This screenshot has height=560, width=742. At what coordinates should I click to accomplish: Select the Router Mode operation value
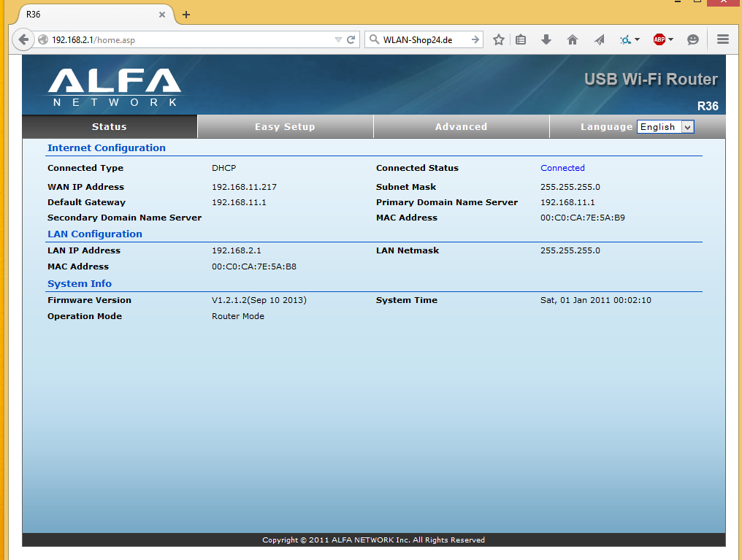tap(238, 316)
